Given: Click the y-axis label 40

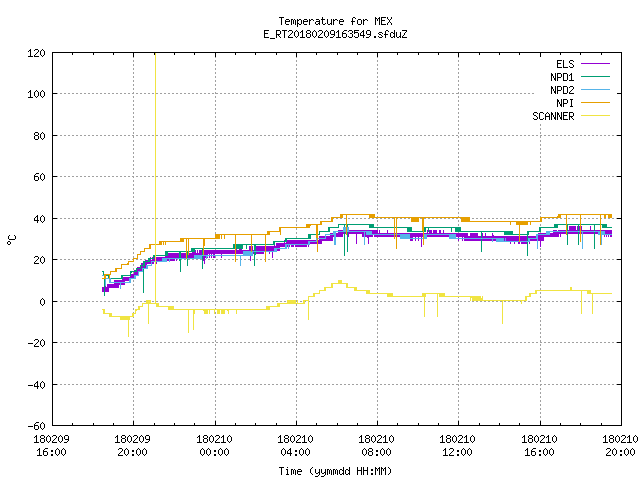Looking at the screenshot, I should click(x=39, y=219).
